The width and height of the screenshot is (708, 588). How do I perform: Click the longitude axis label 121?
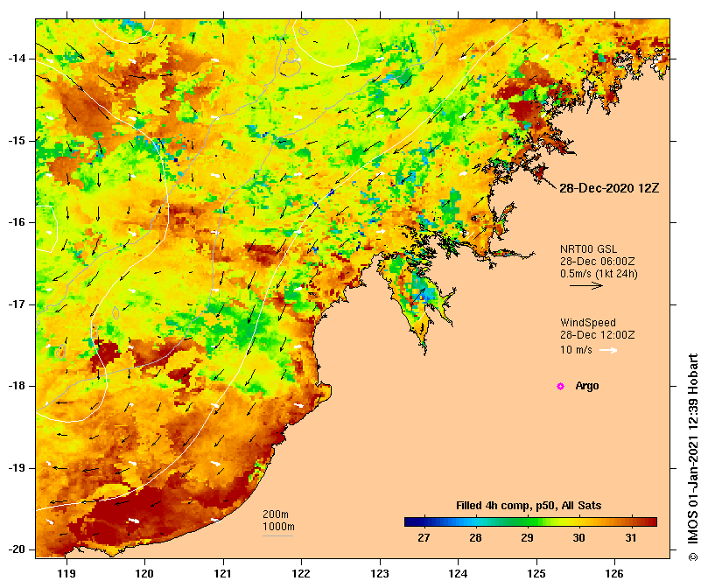[x=223, y=573]
